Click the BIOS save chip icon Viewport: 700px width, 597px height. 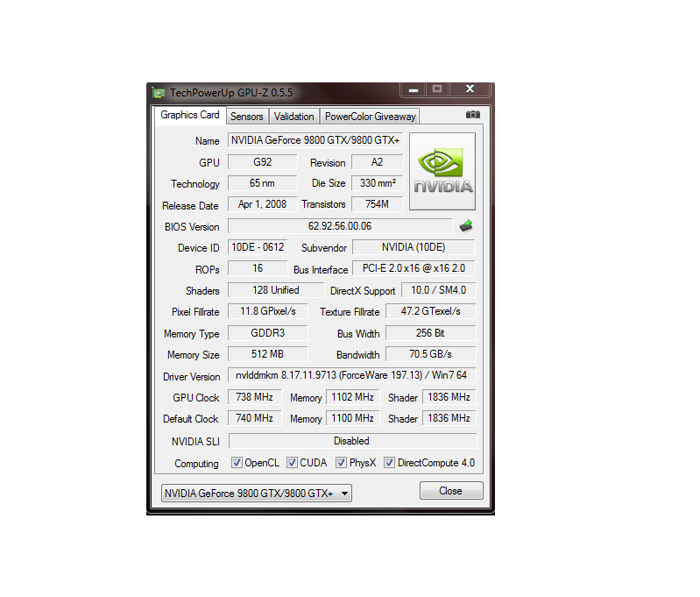tap(466, 226)
